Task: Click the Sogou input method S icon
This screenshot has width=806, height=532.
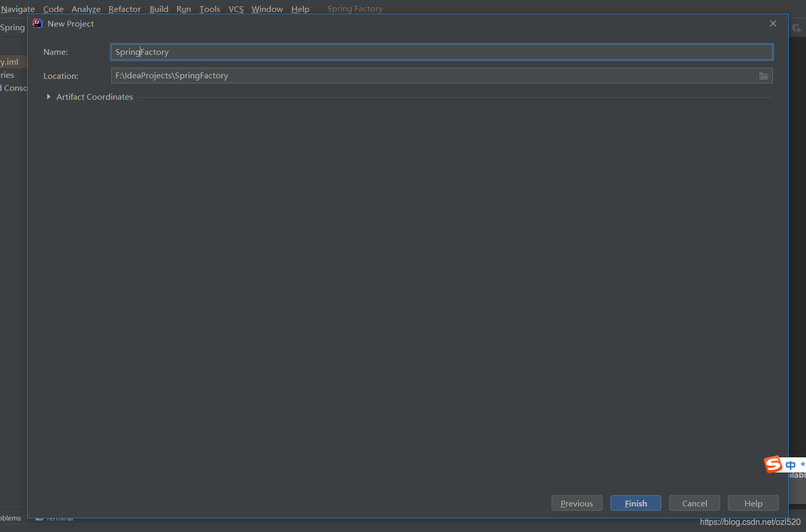Action: coord(773,464)
